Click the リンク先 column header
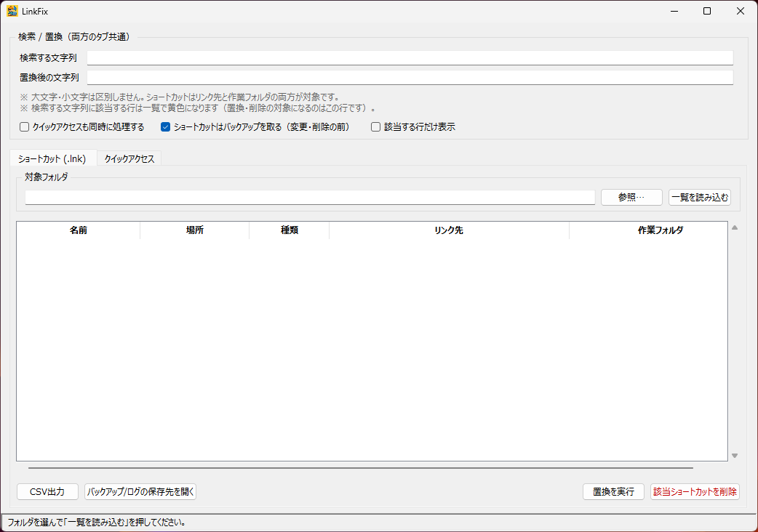Image resolution: width=758 pixels, height=532 pixels. (x=449, y=230)
